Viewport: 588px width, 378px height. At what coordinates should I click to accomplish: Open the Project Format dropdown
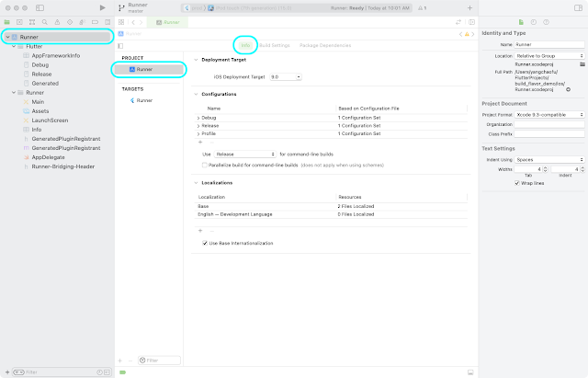click(549, 115)
